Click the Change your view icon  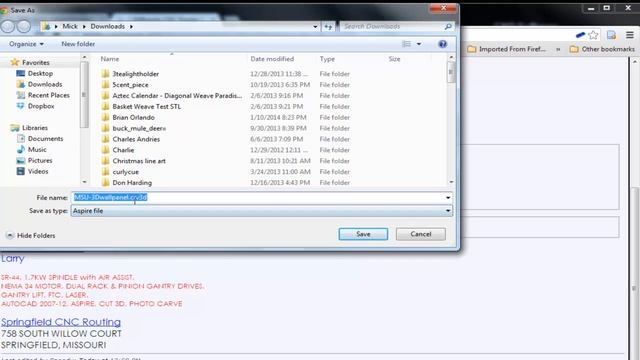pyautogui.click(x=407, y=44)
